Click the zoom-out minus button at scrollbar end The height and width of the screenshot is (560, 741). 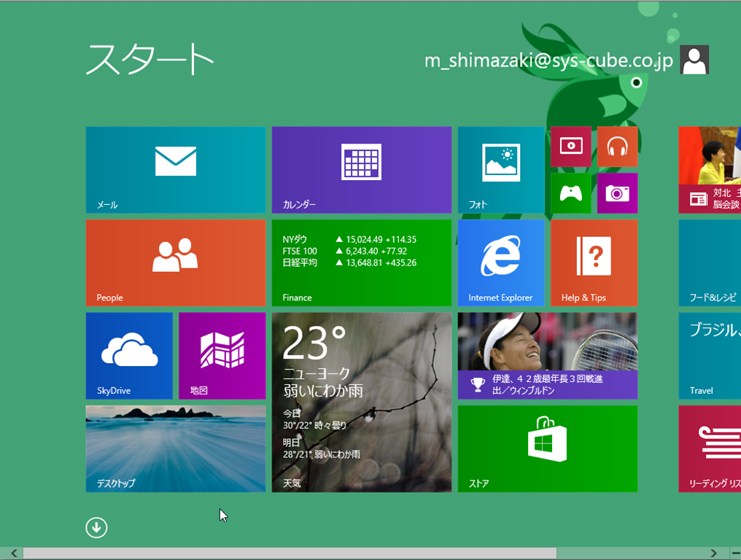[735, 553]
